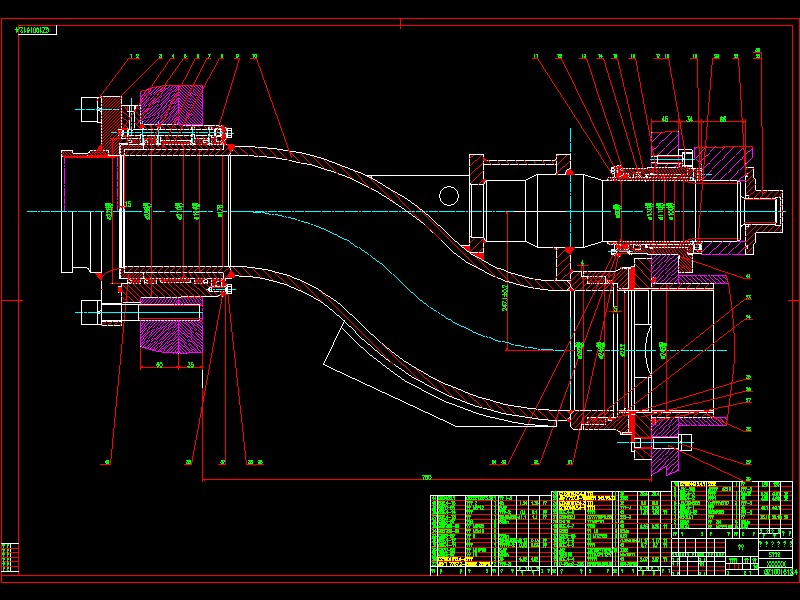Click the 60 dimension below left hub
Image resolution: width=800 pixels, height=600 pixels.
[x=158, y=364]
